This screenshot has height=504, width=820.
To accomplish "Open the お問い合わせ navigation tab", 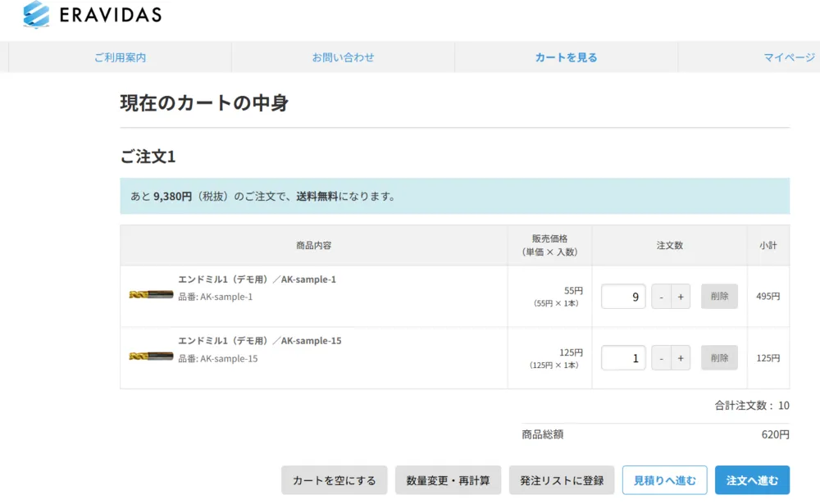I will (343, 57).
